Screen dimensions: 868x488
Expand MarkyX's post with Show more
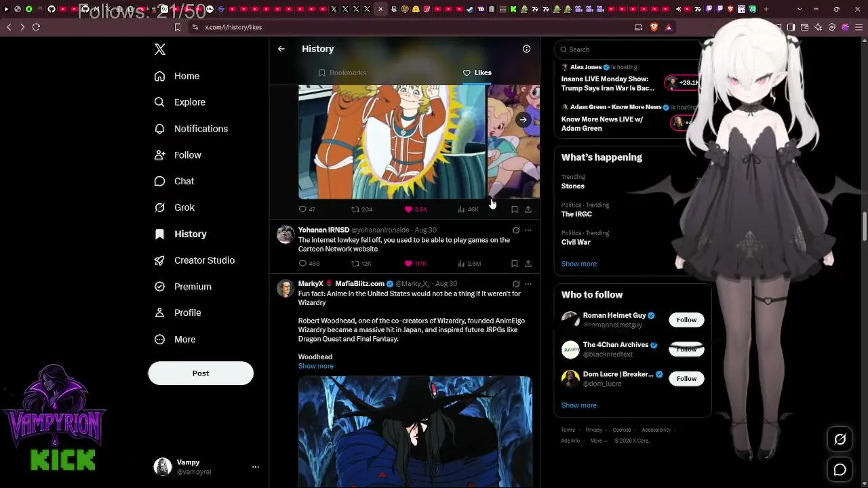[316, 366]
